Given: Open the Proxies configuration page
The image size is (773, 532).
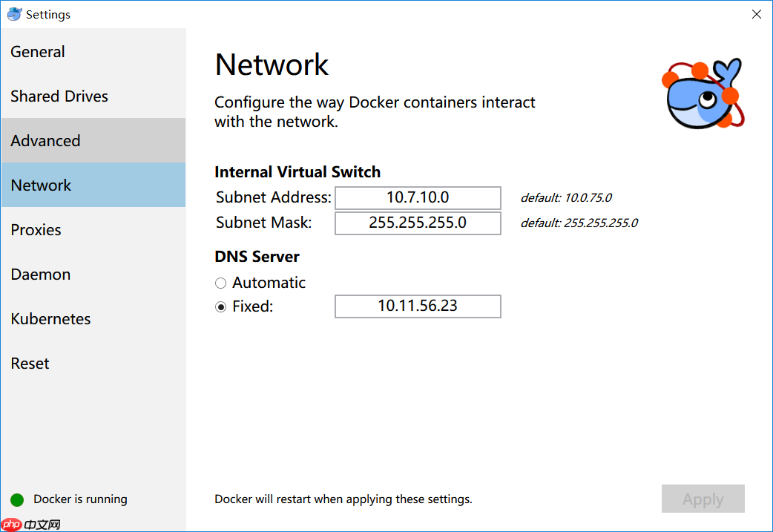Looking at the screenshot, I should click(x=35, y=229).
